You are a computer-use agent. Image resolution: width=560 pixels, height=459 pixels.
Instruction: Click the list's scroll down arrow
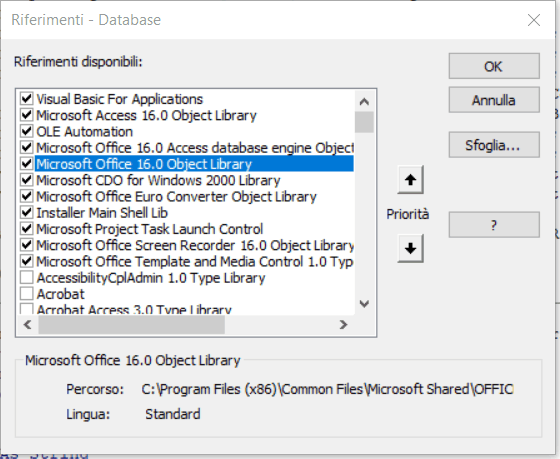pyautogui.click(x=364, y=304)
